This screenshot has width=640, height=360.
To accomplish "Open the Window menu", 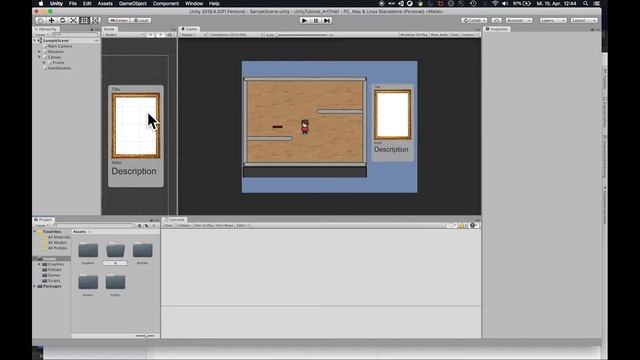I will tap(194, 3).
